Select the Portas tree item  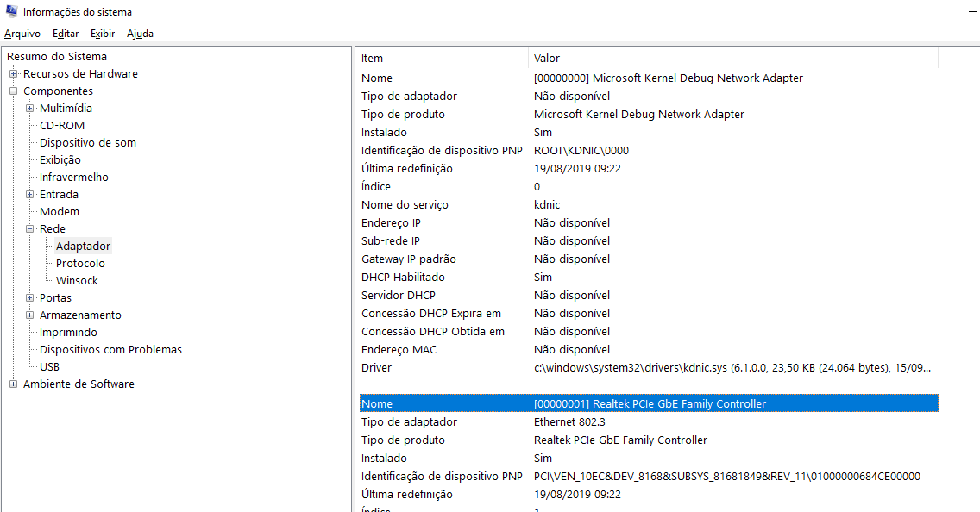(x=55, y=298)
